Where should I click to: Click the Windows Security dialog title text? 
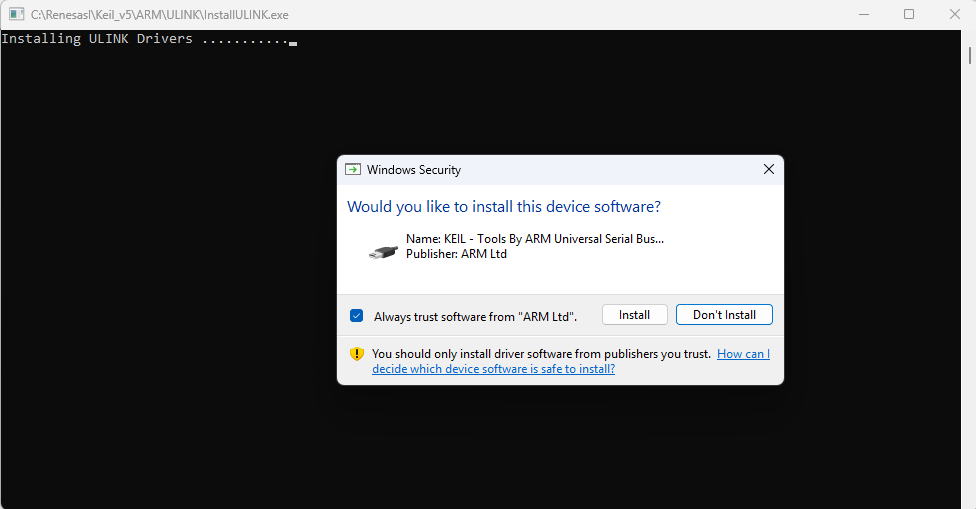(414, 170)
